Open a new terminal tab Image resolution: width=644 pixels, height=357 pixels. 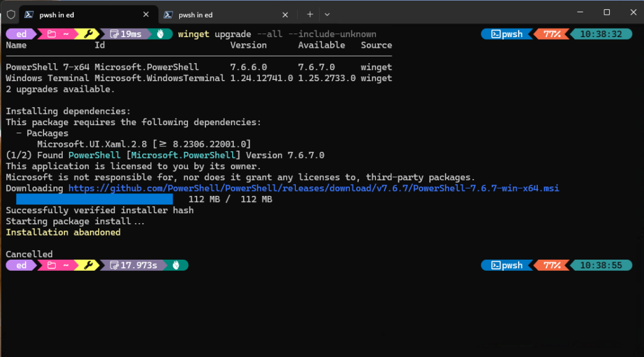(310, 15)
